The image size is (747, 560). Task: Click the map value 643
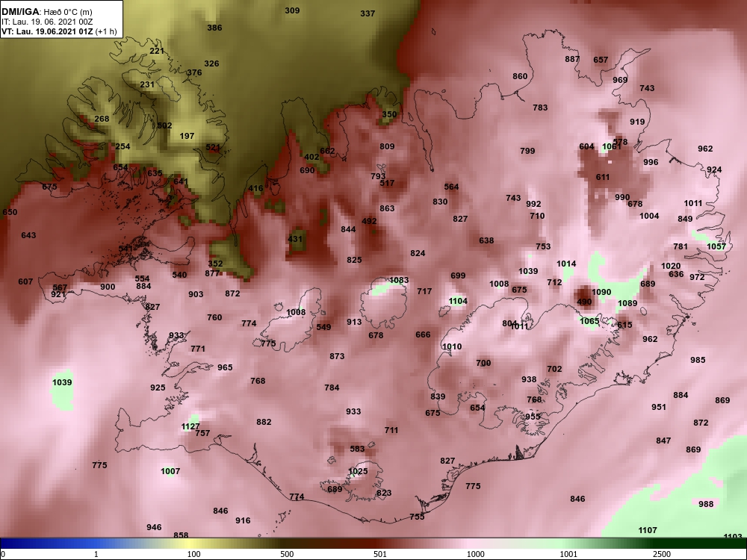point(28,235)
